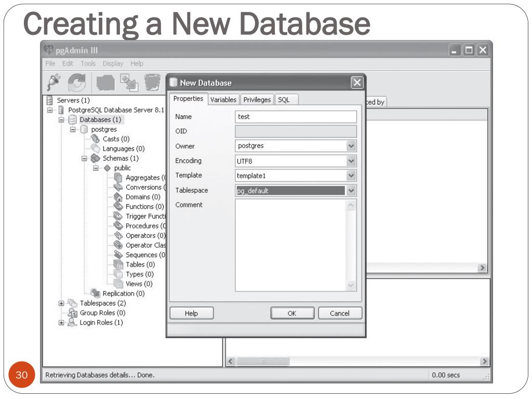The image size is (532, 399).
Task: Click the dump/backup toolbar icon
Action: [105, 83]
